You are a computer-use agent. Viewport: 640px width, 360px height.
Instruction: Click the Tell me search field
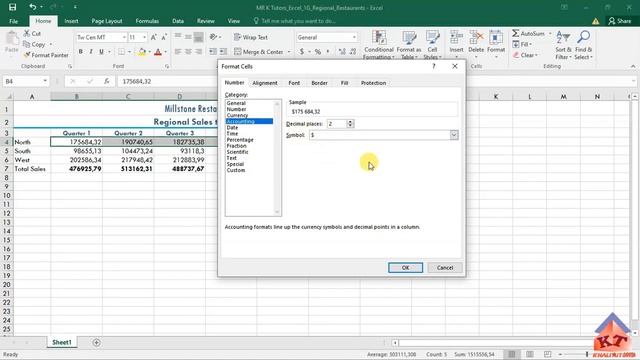pyautogui.click(x=298, y=21)
